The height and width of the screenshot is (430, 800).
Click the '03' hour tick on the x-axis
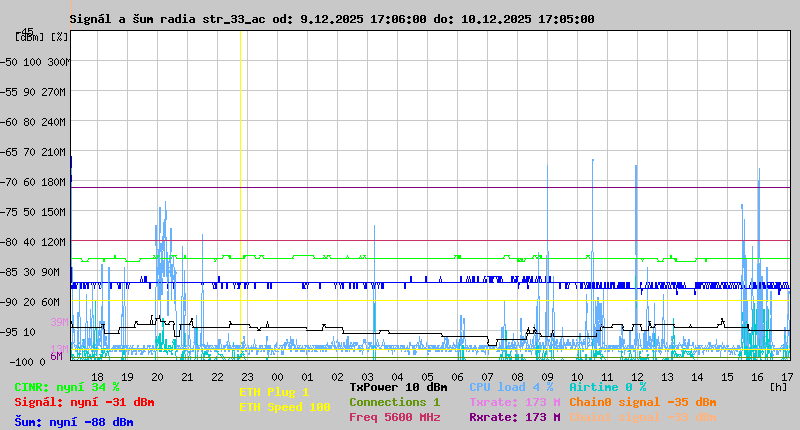click(x=367, y=377)
